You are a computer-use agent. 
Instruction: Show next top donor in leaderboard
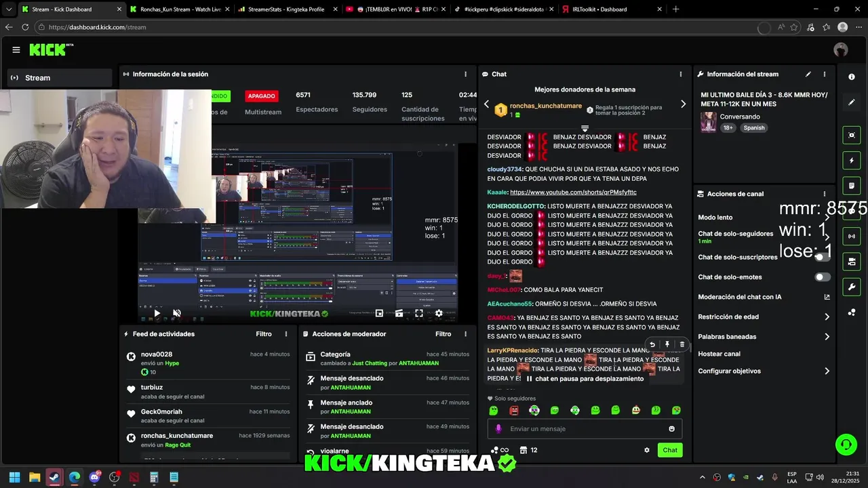(x=683, y=104)
